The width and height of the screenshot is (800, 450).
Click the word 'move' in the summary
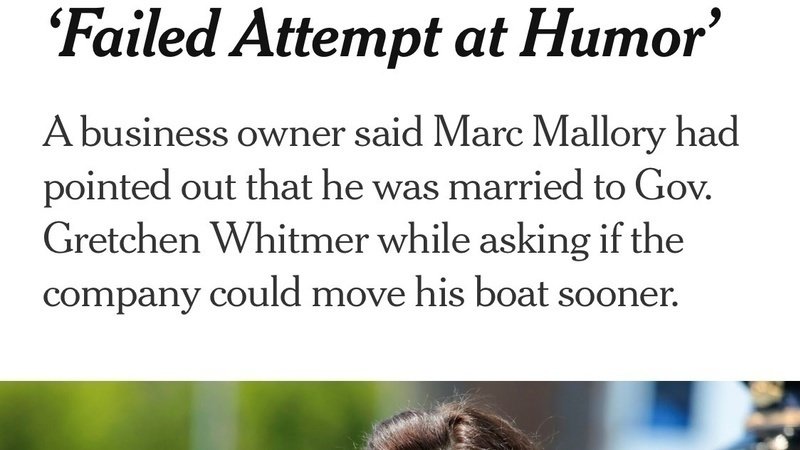click(360, 295)
